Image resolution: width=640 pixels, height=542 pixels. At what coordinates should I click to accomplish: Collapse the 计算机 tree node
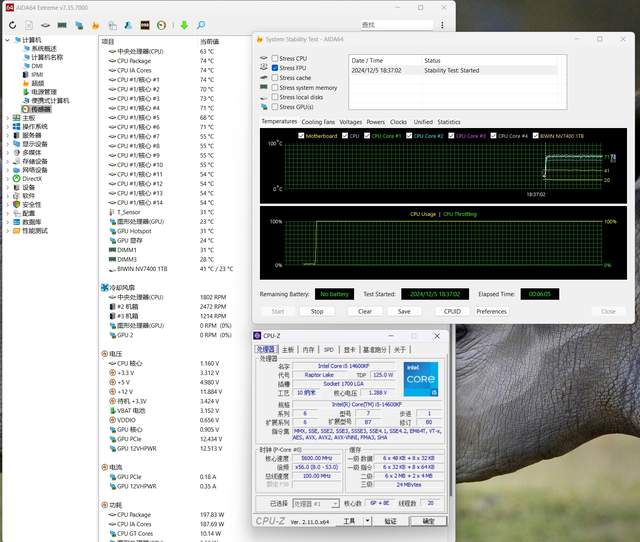tap(7, 40)
